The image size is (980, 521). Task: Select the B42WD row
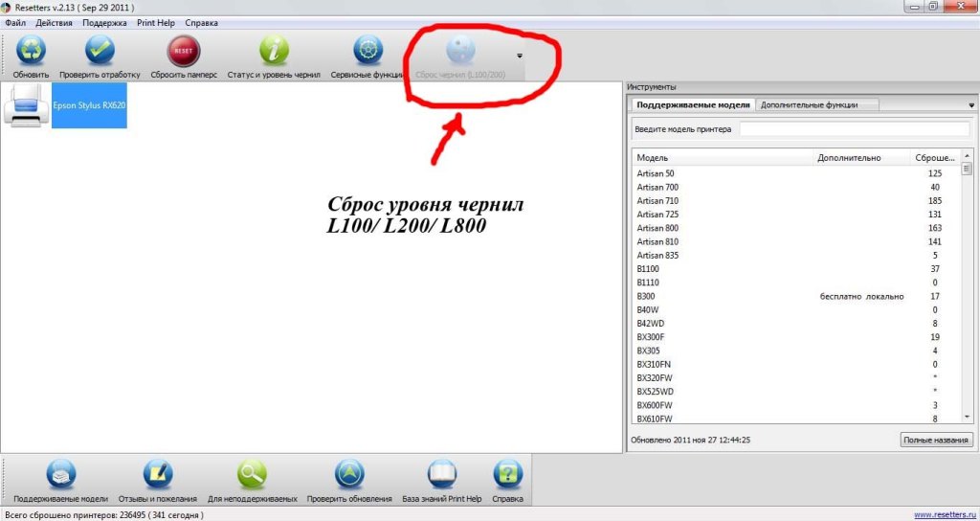(x=796, y=324)
